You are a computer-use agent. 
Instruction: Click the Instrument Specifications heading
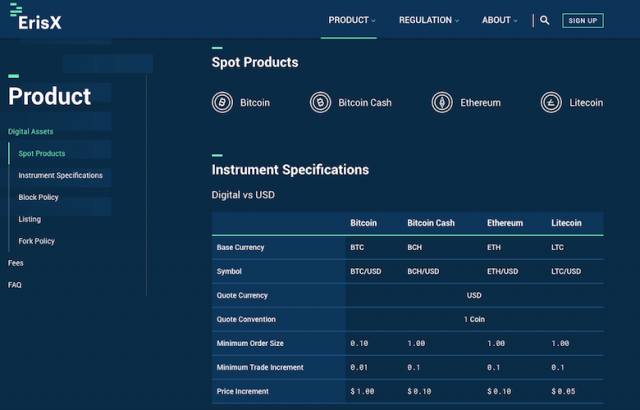point(290,170)
